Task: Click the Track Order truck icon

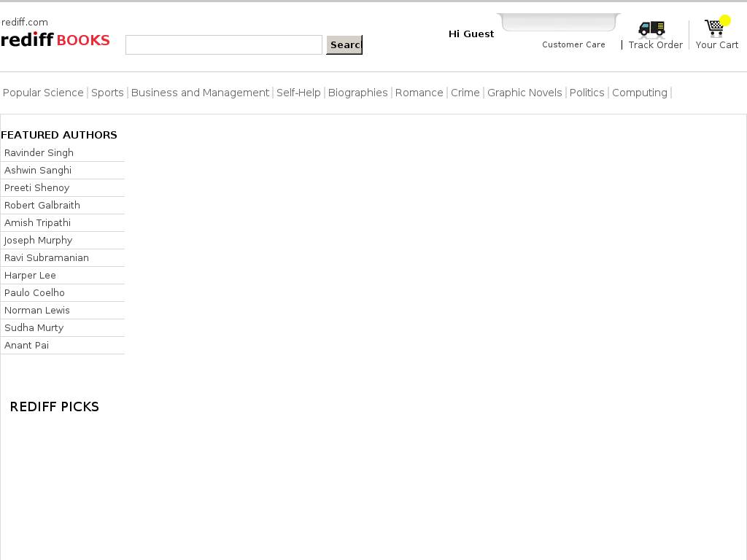Action: pyautogui.click(x=651, y=28)
